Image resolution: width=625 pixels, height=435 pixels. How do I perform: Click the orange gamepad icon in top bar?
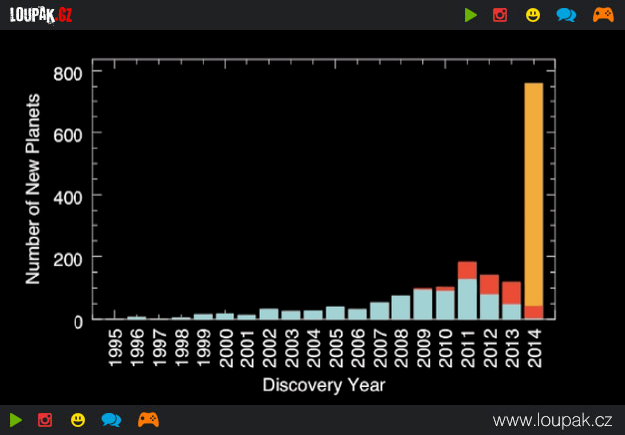(x=603, y=15)
